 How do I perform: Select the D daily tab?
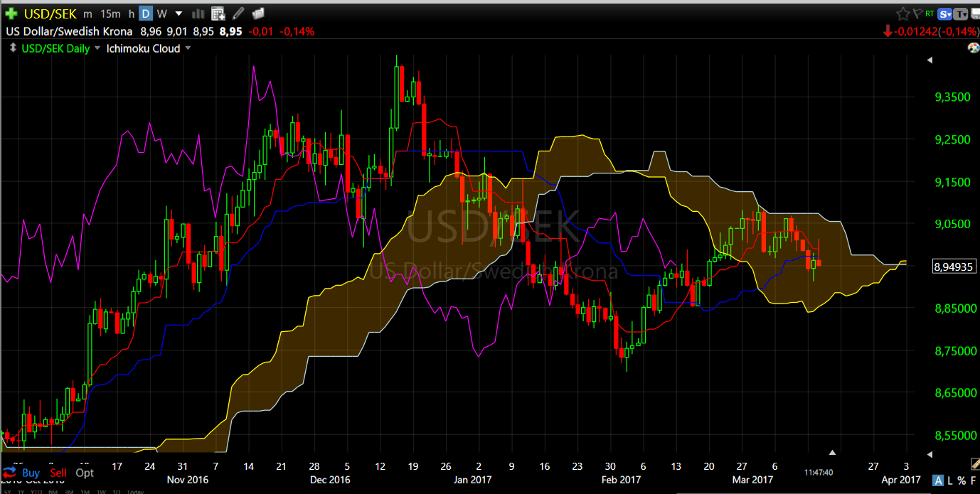(x=145, y=13)
